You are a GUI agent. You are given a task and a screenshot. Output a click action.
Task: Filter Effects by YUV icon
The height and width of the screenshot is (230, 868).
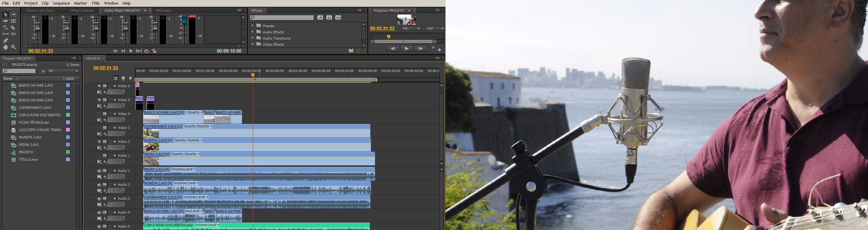pyautogui.click(x=338, y=18)
